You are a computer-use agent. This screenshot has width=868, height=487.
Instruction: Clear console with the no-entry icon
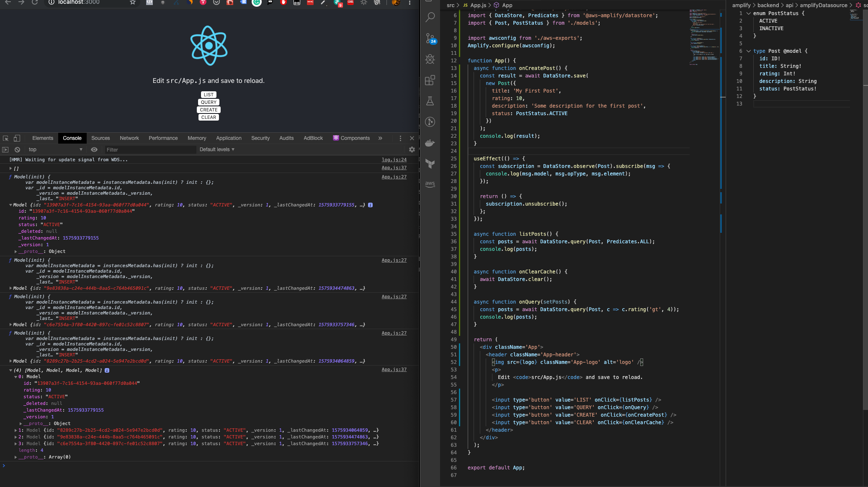click(x=17, y=149)
